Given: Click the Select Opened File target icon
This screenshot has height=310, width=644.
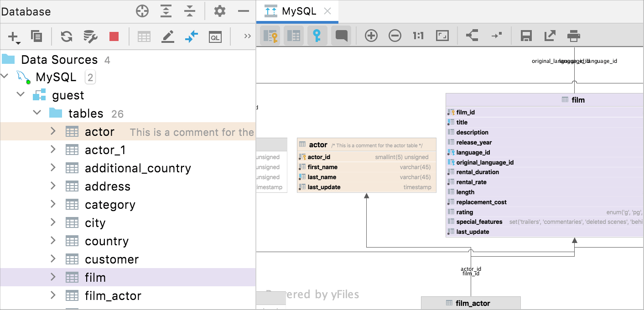Looking at the screenshot, I should (x=142, y=11).
